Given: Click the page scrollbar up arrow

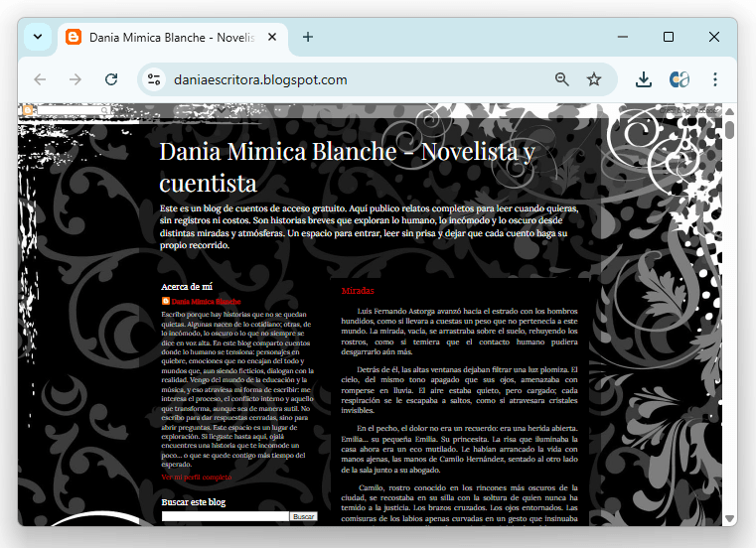Looking at the screenshot, I should click(x=729, y=111).
